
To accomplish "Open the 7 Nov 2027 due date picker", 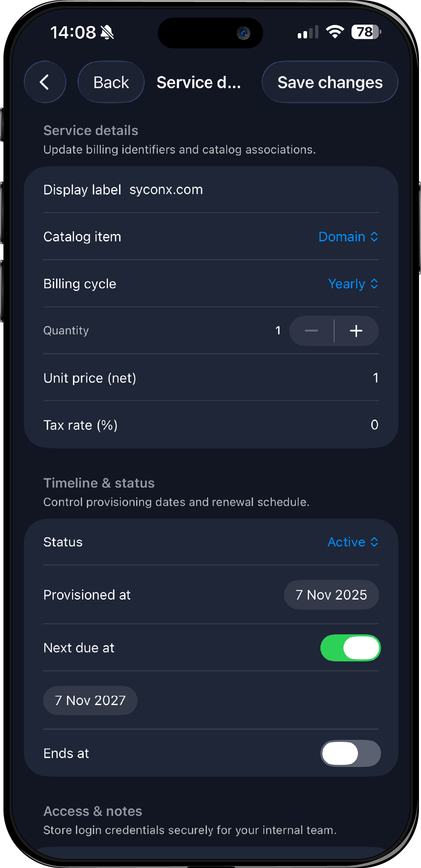I will pyautogui.click(x=91, y=700).
